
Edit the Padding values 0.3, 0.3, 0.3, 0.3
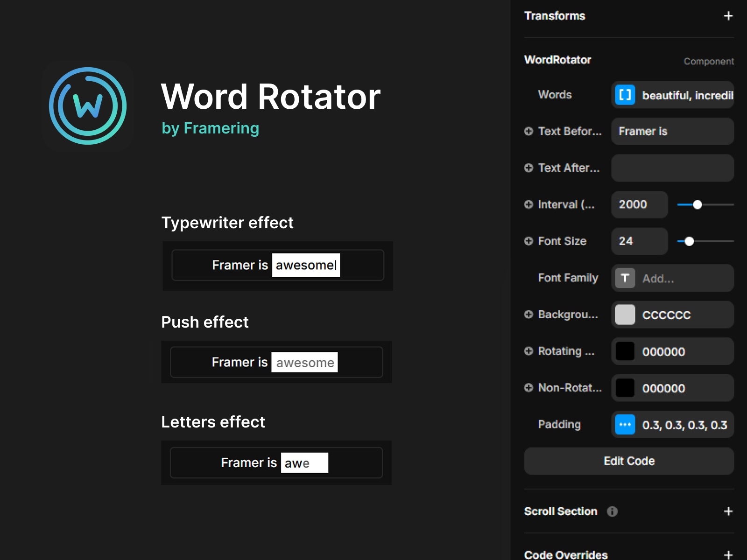click(x=684, y=425)
